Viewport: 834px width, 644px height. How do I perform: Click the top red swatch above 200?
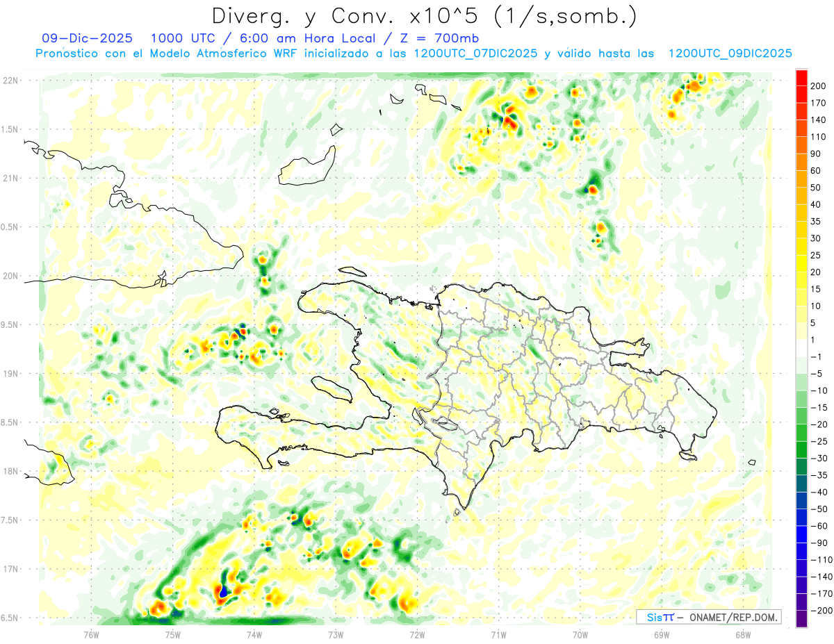tap(801, 78)
